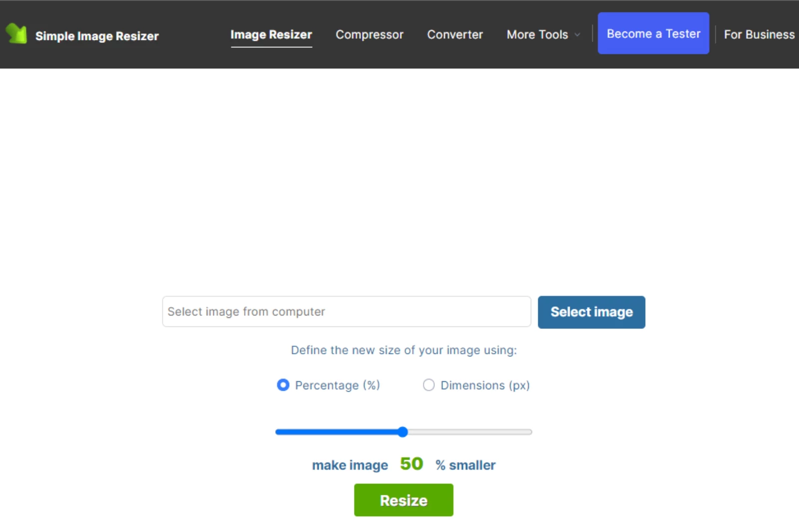Screen dimensions: 799x532
Task: Click the Select image button
Action: 591,312
